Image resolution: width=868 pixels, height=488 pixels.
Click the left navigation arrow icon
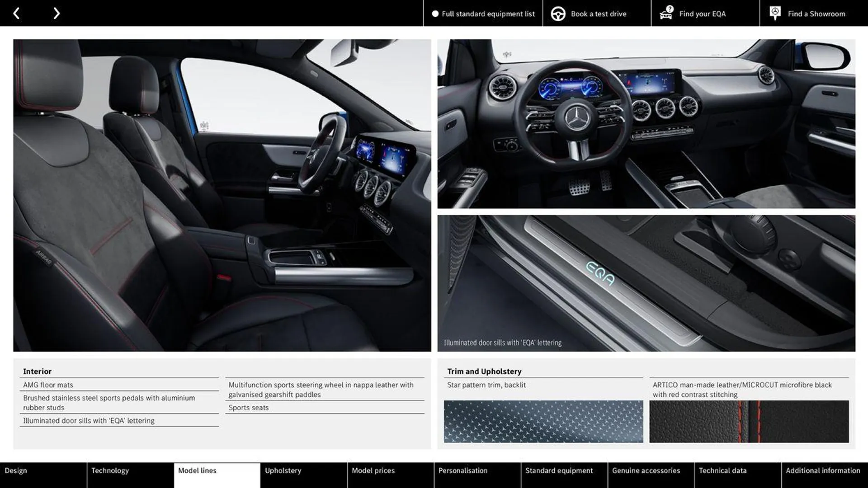pos(16,13)
